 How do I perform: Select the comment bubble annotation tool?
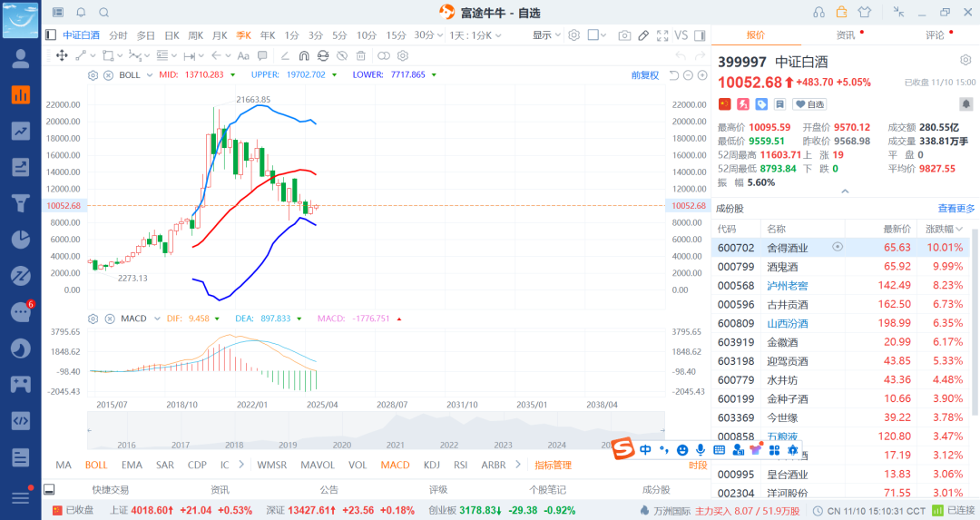coord(262,55)
